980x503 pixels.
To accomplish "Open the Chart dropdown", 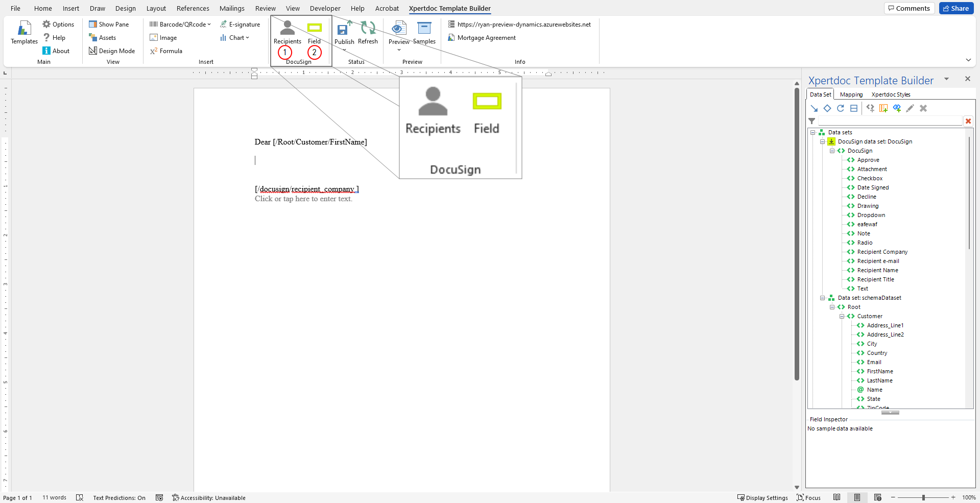I will [234, 37].
